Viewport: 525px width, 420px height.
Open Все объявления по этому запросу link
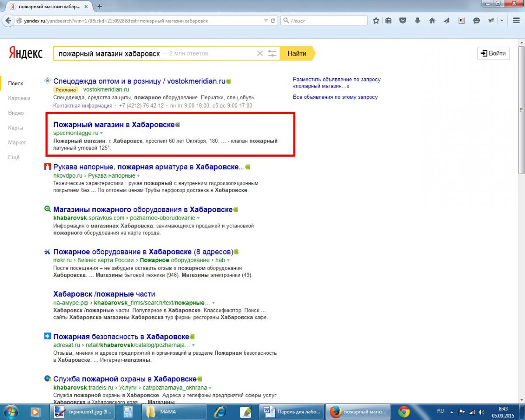335,97
